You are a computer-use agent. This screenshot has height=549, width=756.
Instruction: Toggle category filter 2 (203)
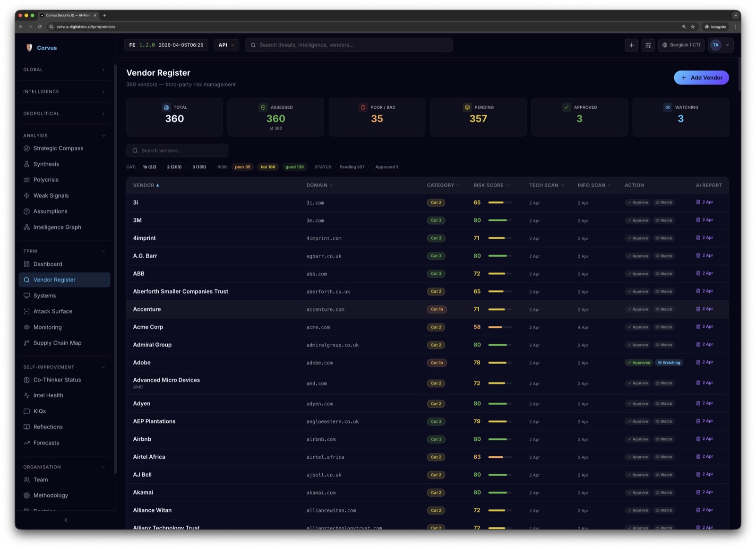click(174, 167)
